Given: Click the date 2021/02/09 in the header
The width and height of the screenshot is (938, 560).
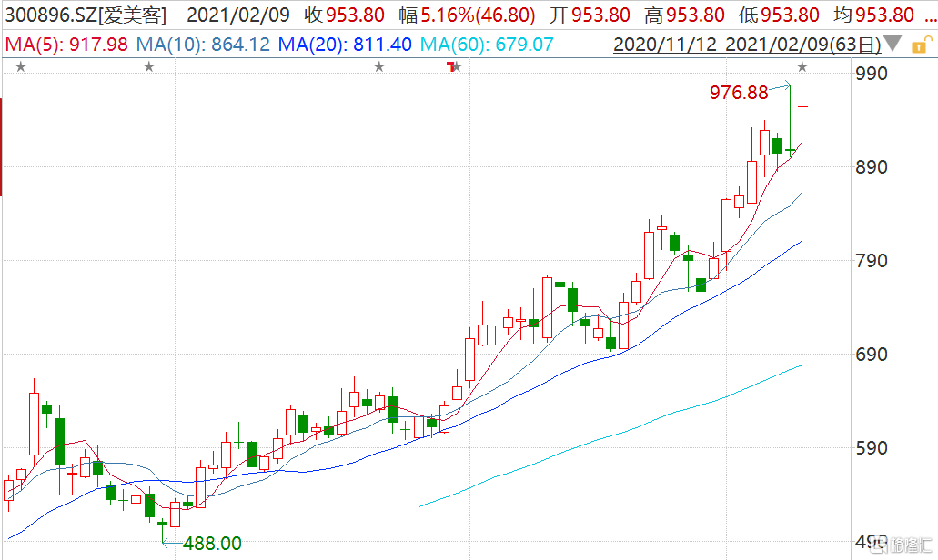Looking at the screenshot, I should pyautogui.click(x=238, y=15).
